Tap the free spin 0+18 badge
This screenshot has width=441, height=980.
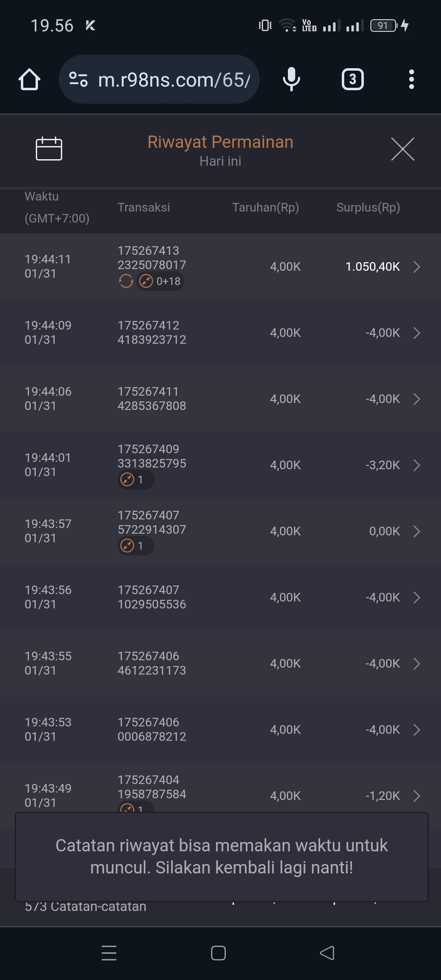160,281
